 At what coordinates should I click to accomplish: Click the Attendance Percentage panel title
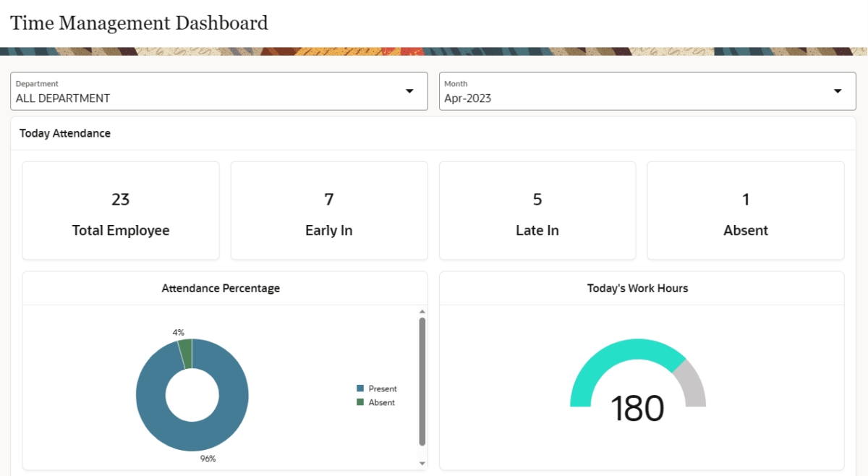click(x=221, y=288)
